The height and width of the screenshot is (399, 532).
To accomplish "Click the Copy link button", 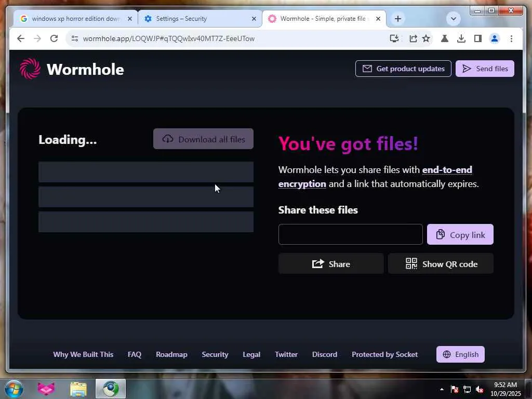I will pyautogui.click(x=460, y=234).
